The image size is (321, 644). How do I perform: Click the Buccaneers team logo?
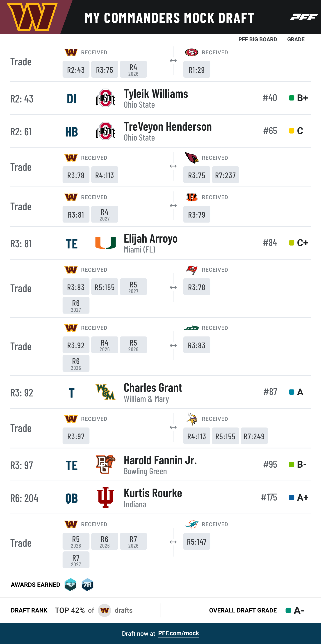point(191,270)
